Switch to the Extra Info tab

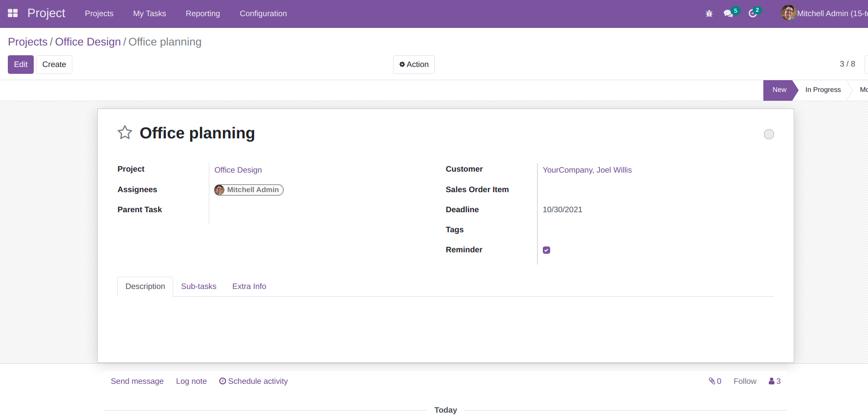coord(249,287)
